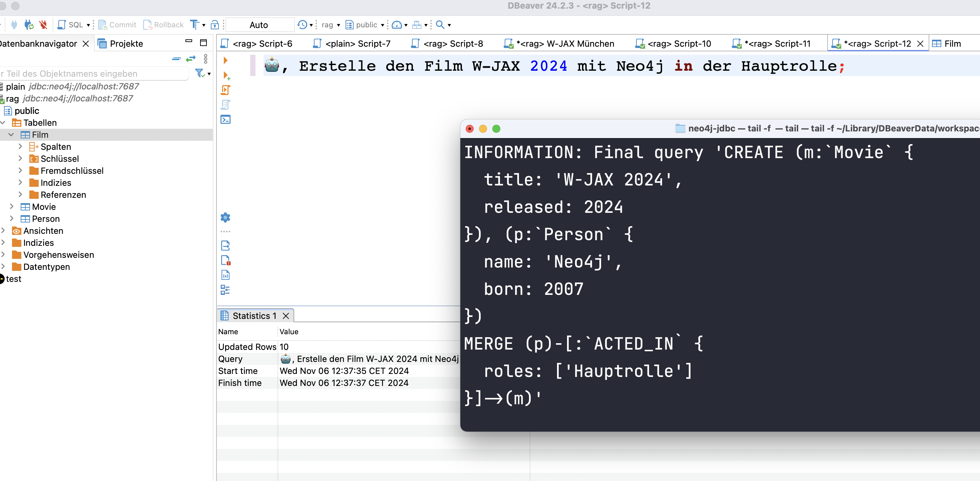The height and width of the screenshot is (481, 980).
Task: Minimize the navigator panel
Action: 189,41
